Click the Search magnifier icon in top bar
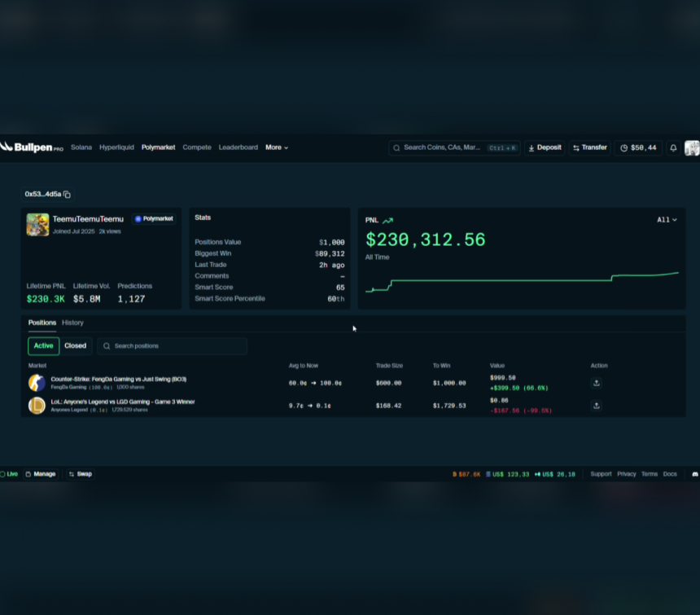Image resolution: width=700 pixels, height=615 pixels. pos(396,147)
